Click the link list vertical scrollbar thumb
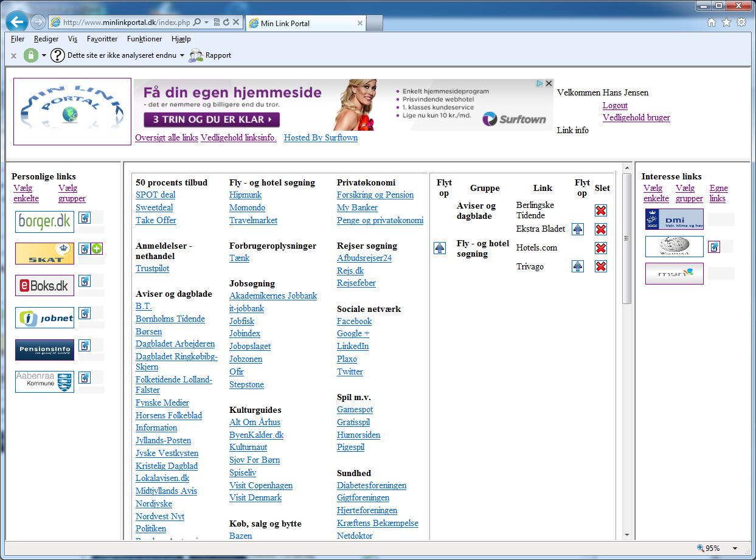The image size is (756, 560). click(x=627, y=238)
